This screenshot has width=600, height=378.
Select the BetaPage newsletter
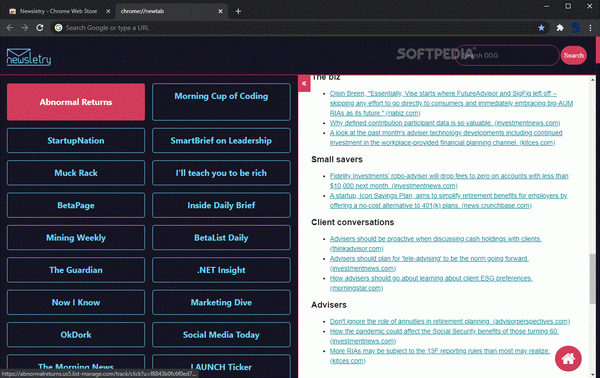(76, 205)
